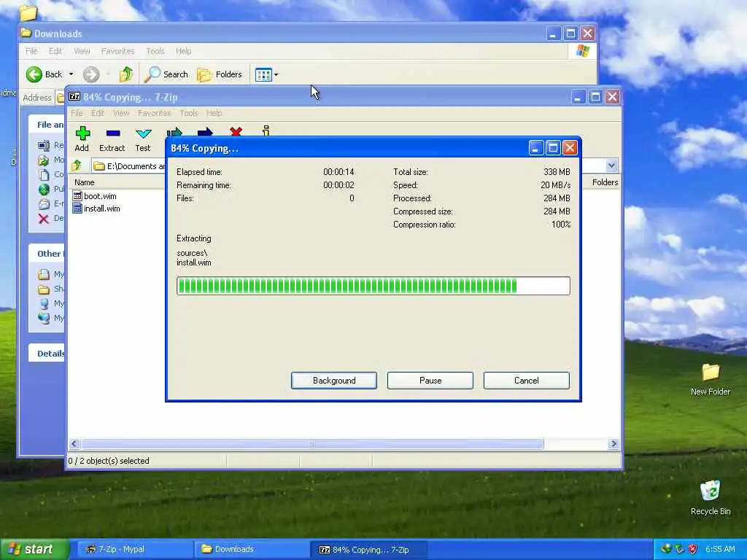Toggle Folders pane in Downloads window

click(x=220, y=74)
